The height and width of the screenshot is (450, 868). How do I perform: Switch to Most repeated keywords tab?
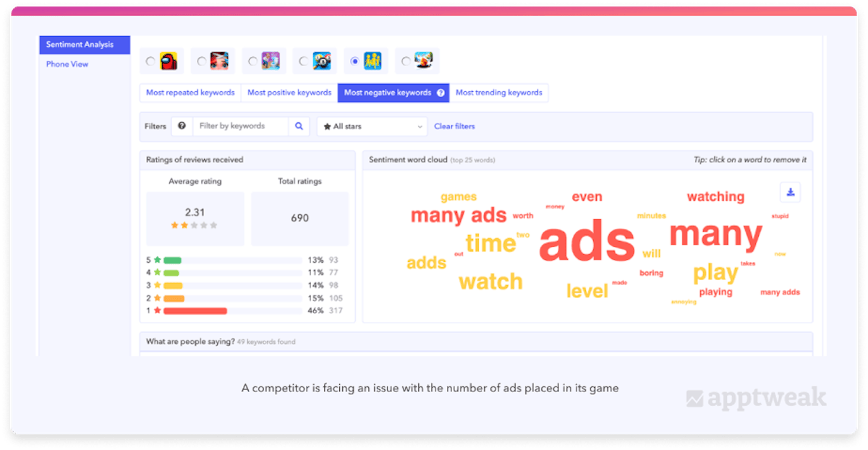click(x=190, y=93)
